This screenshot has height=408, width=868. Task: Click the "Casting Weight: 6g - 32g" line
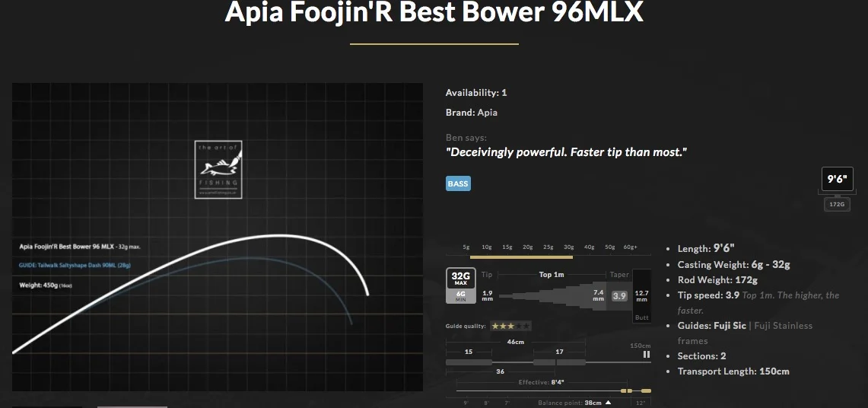tap(733, 265)
